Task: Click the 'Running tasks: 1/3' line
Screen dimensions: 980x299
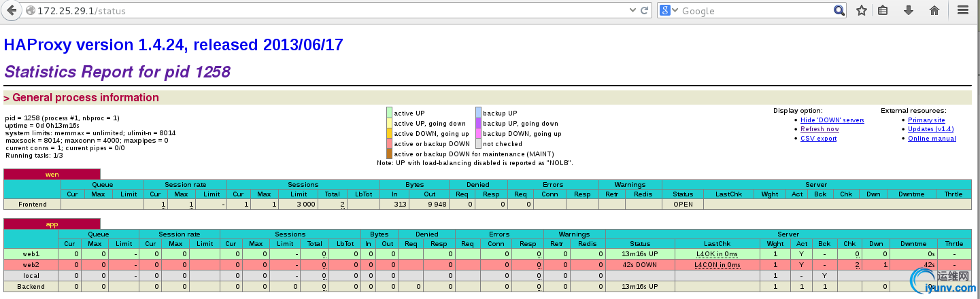Action: pos(33,155)
